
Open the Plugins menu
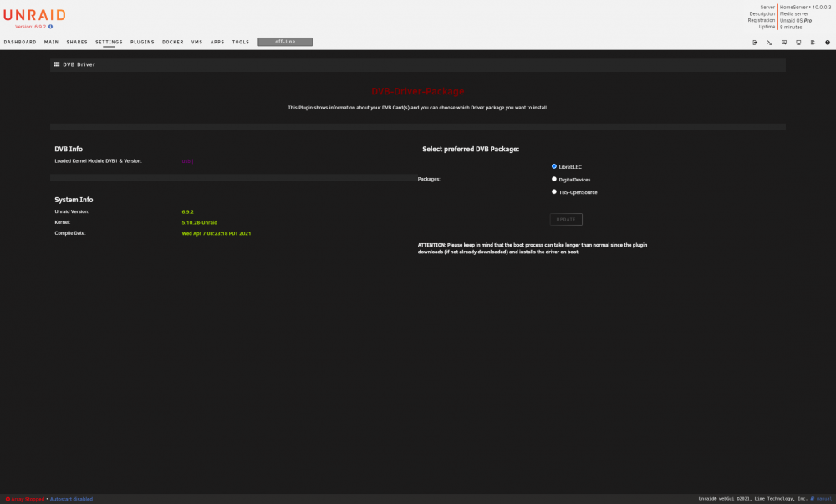(x=142, y=42)
